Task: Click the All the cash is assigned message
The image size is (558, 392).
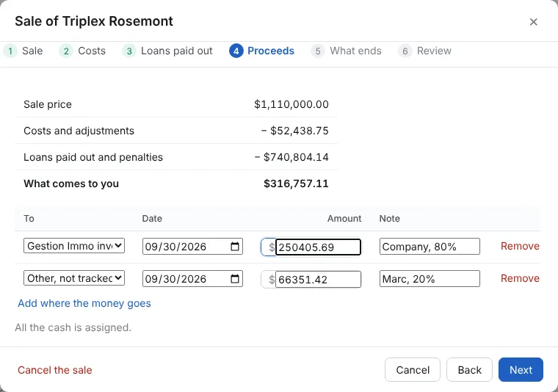Action: point(73,327)
